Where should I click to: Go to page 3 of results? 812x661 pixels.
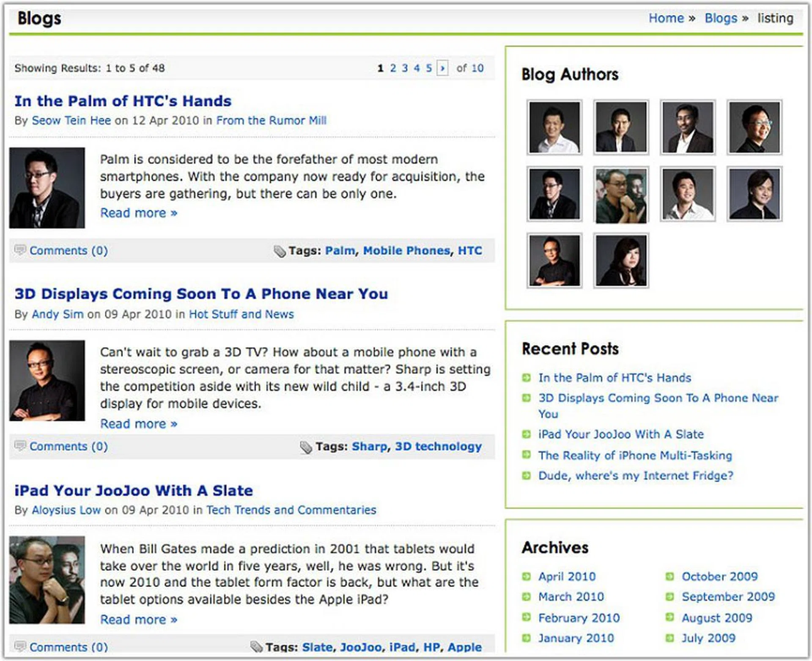[405, 68]
